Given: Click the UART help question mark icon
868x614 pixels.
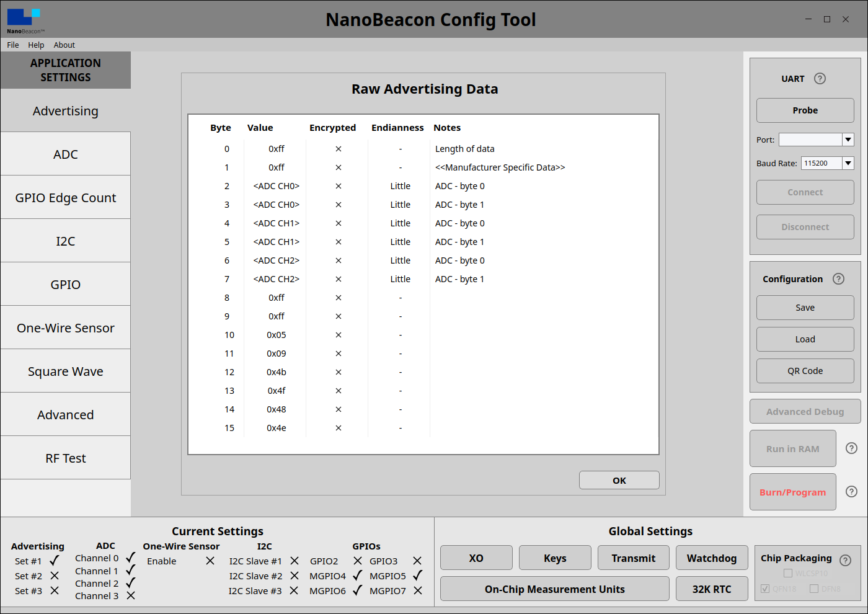Looking at the screenshot, I should tap(820, 79).
